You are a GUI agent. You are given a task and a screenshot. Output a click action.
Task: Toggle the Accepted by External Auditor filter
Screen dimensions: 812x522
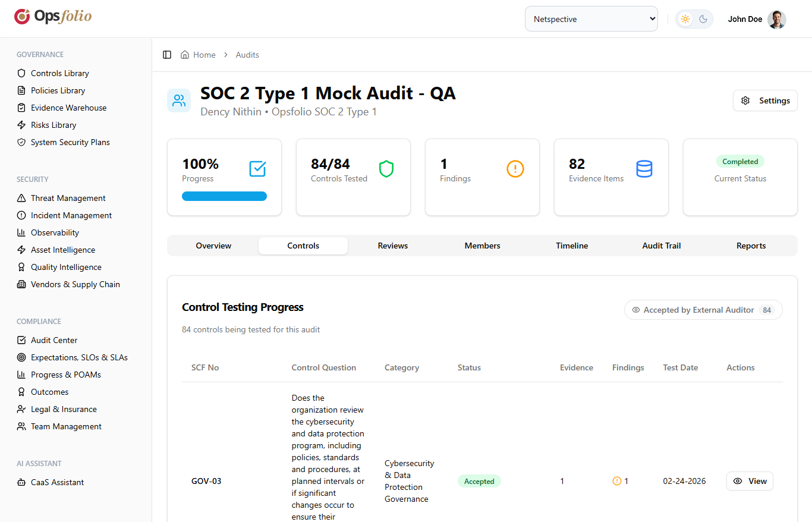point(703,310)
